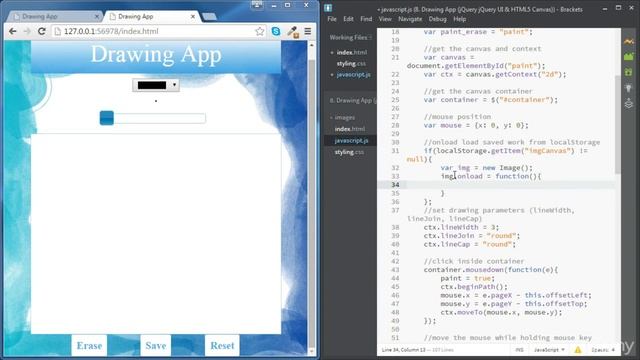Click the yellow warning icon in status bar
This screenshot has height=360, width=640.
578,350
